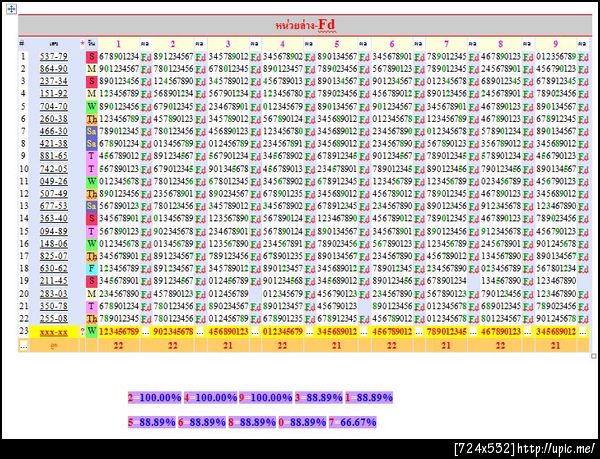Select the lottery number 466-30
This screenshot has height=459, width=600.
(x=54, y=131)
